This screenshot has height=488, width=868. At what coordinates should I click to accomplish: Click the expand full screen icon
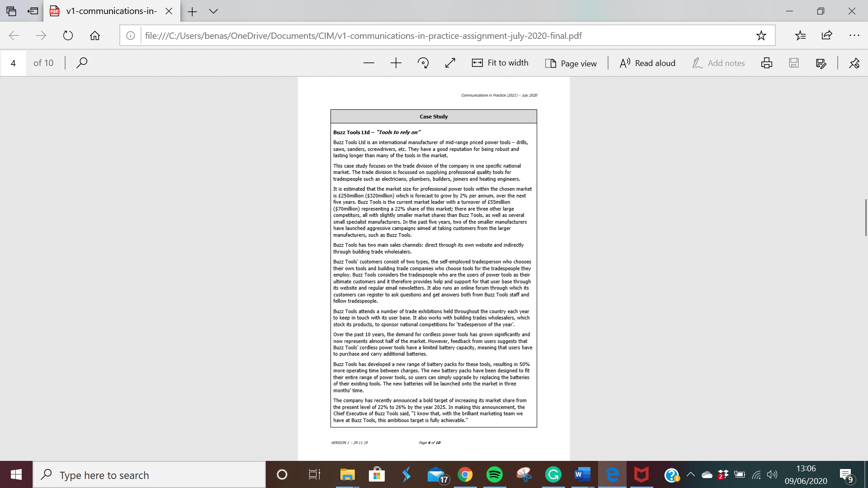pyautogui.click(x=450, y=63)
